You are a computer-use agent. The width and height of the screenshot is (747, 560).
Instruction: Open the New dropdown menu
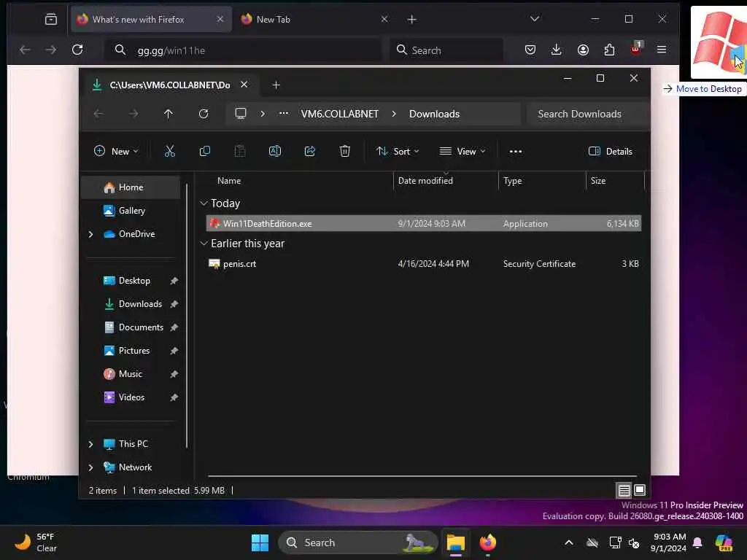tap(116, 152)
